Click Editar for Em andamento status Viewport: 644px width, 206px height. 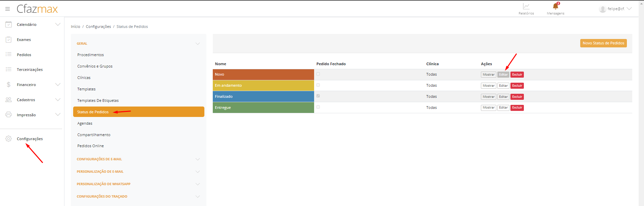503,86
